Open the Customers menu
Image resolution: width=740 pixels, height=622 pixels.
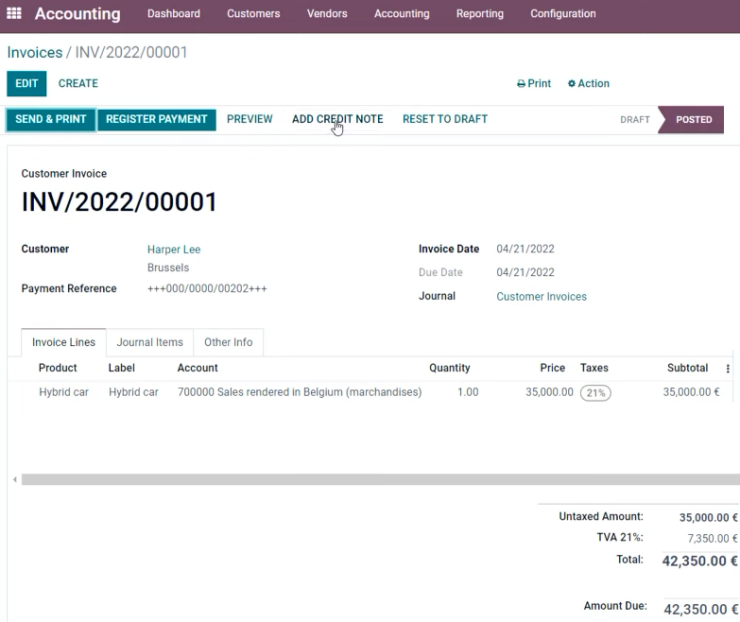click(253, 14)
